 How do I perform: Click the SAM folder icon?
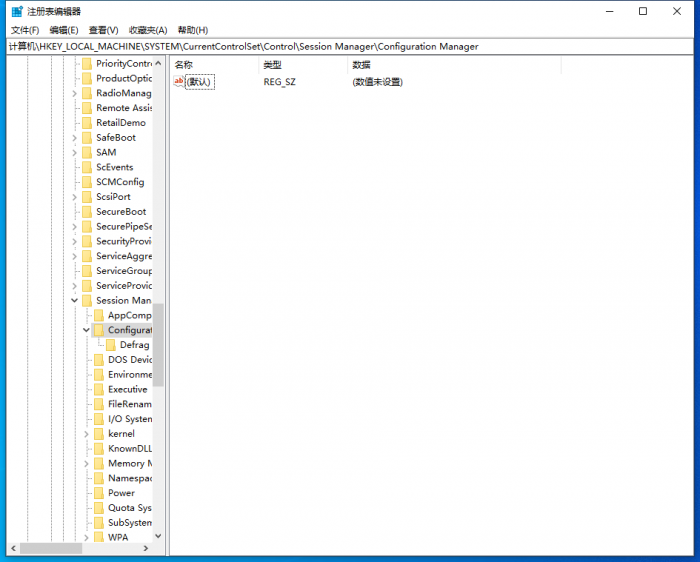coord(87,153)
